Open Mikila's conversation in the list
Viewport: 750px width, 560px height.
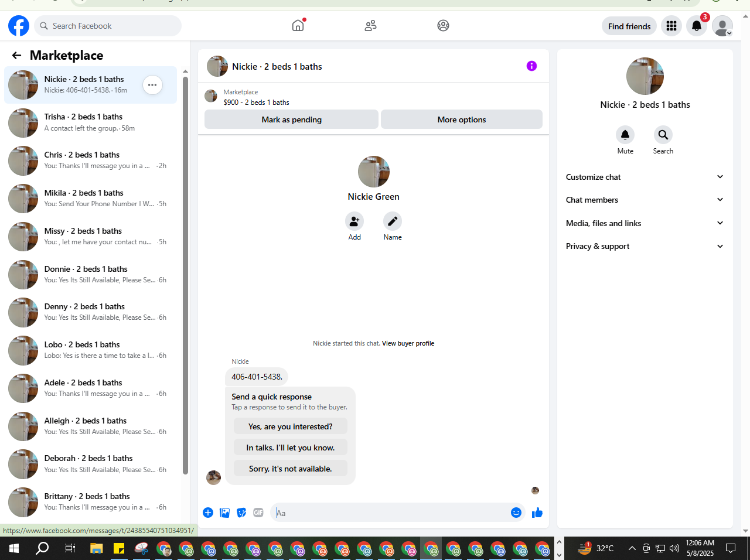91,199
